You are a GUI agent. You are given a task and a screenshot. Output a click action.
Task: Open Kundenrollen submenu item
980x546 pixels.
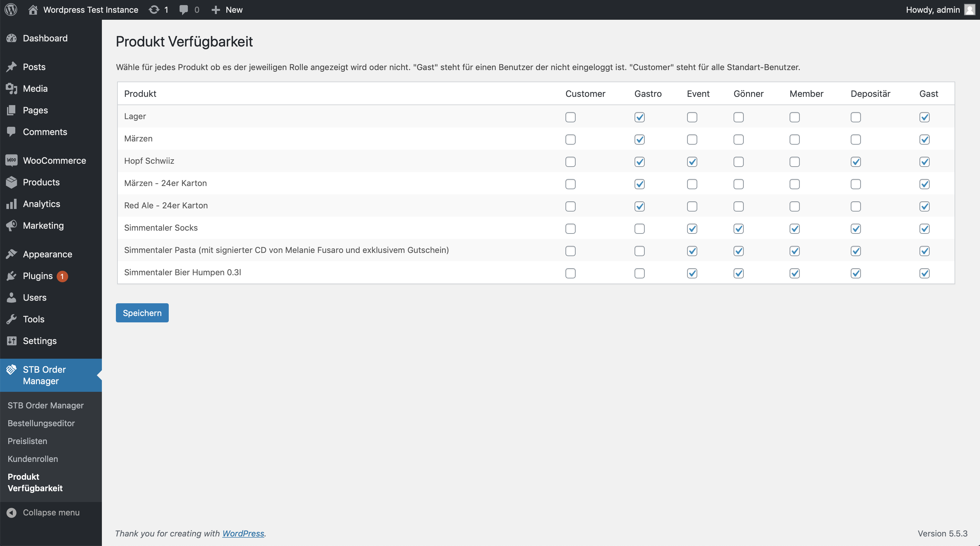coord(33,459)
